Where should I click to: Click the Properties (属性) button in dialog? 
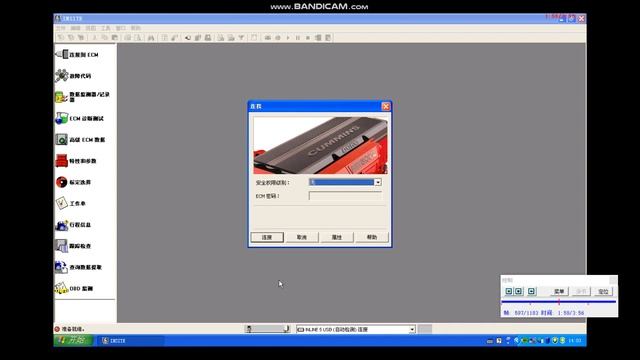337,237
